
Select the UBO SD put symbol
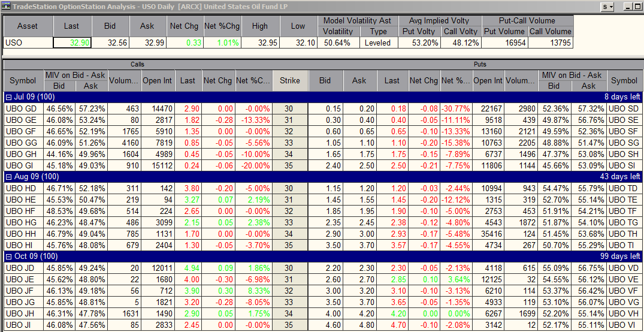point(624,108)
